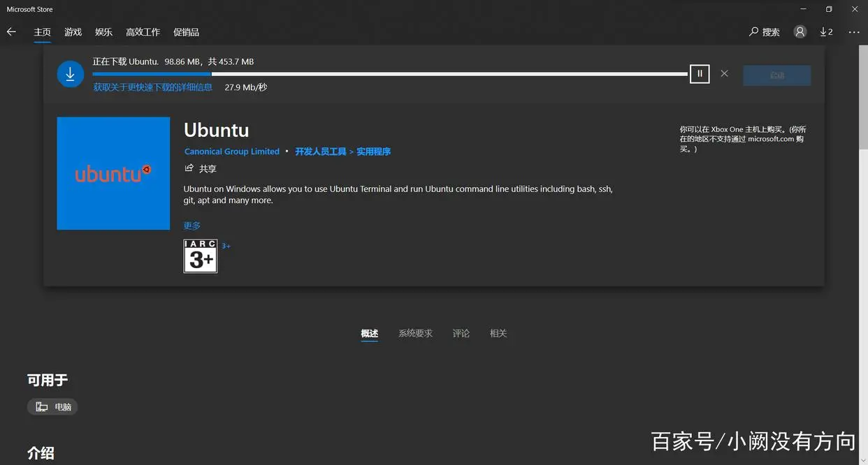Viewport: 868px width, 465px height.
Task: Click the Xbox One purchase notice text
Action: 743,139
